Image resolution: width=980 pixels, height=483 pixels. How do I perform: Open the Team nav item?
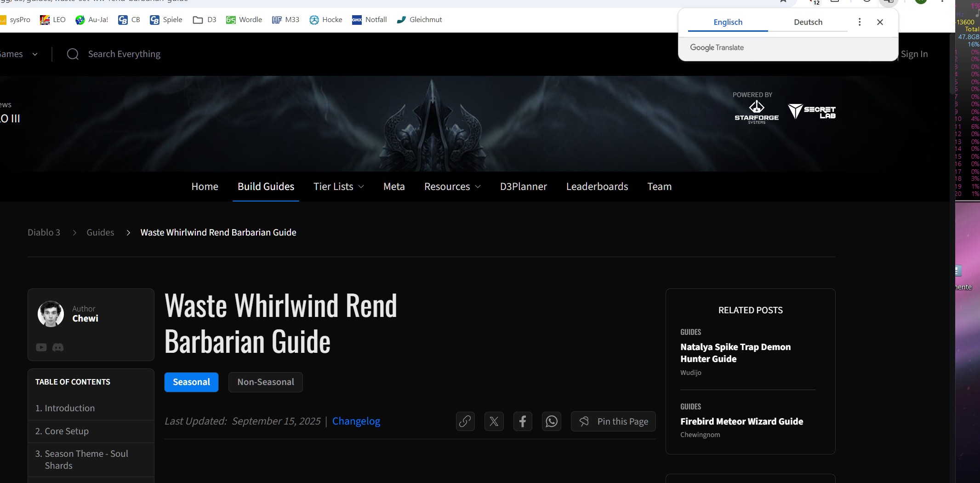(x=660, y=186)
